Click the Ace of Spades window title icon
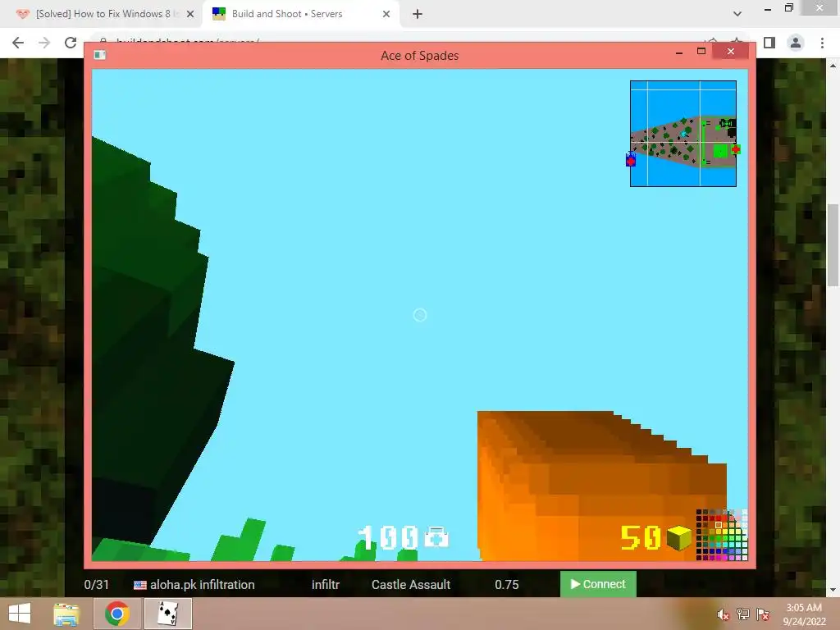 [x=99, y=55]
